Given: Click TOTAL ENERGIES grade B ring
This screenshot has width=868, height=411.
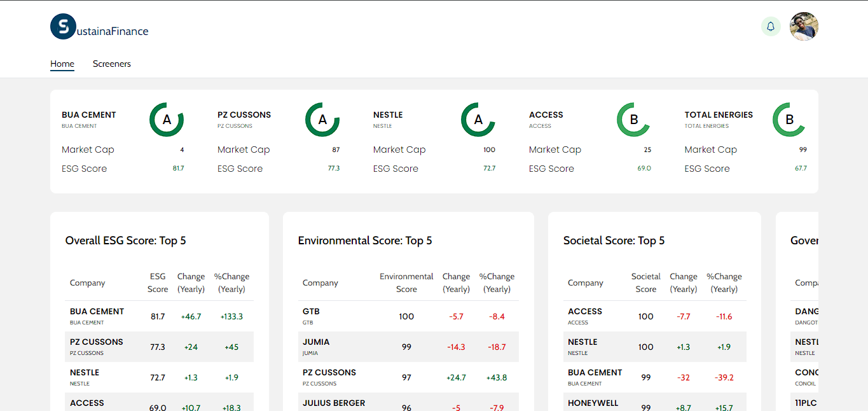Looking at the screenshot, I should pyautogui.click(x=790, y=120).
